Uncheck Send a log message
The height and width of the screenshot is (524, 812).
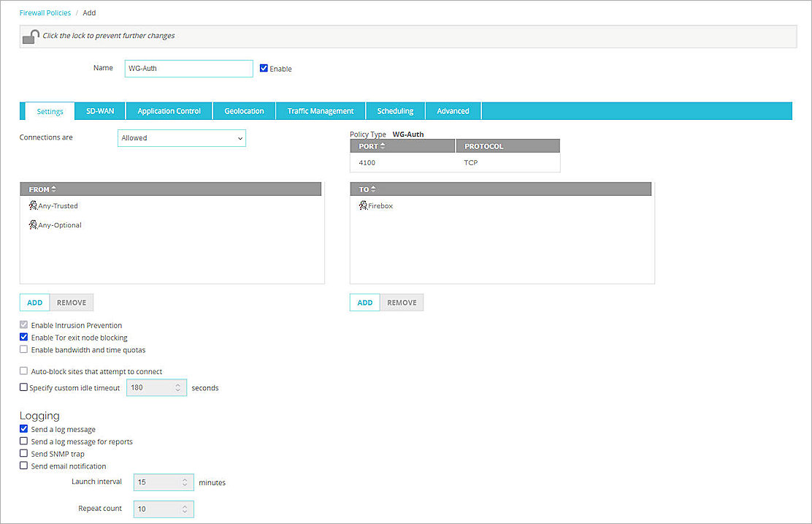(23, 429)
